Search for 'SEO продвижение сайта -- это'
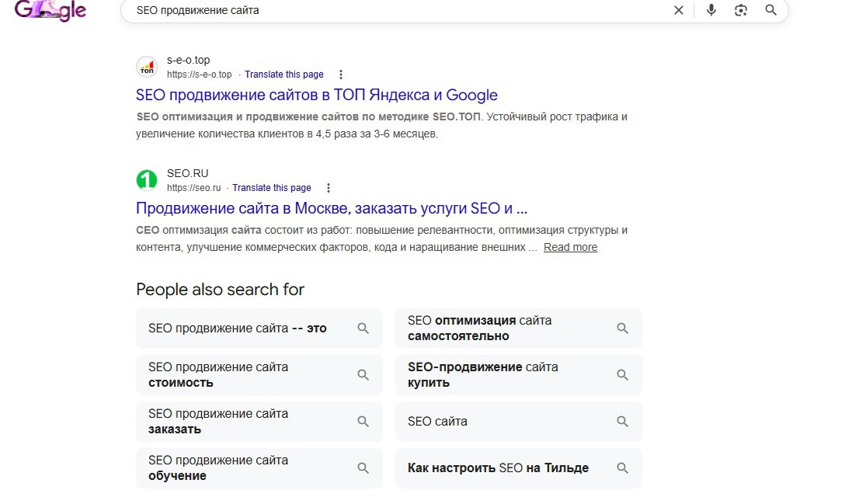 point(259,328)
